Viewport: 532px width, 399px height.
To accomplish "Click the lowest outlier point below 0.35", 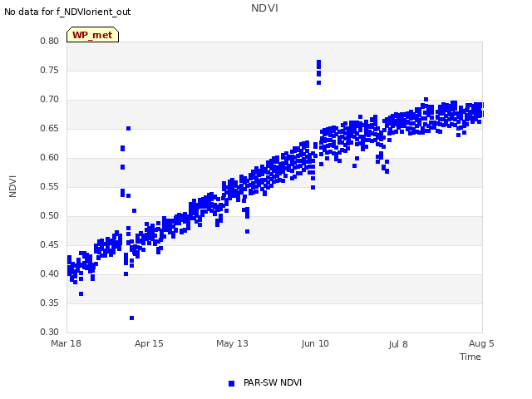I will pos(131,318).
